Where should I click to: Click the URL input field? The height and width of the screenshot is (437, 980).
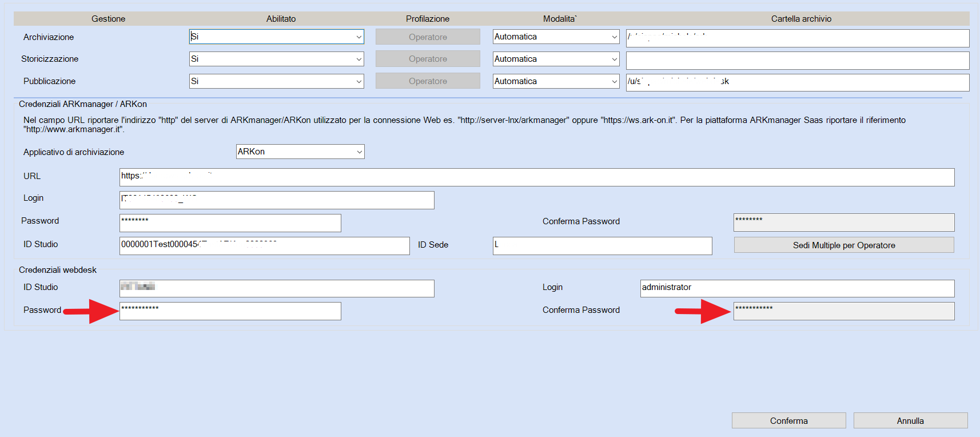point(537,177)
